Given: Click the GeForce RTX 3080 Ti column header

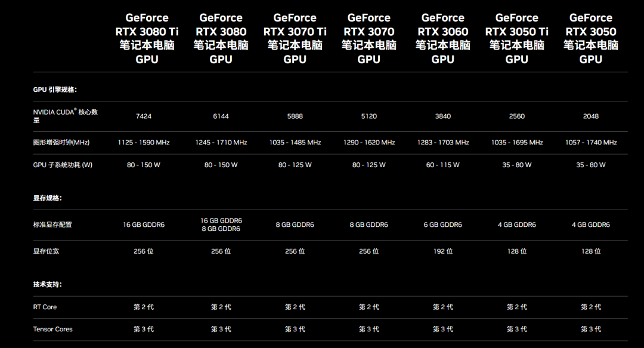Looking at the screenshot, I should pyautogui.click(x=147, y=39).
